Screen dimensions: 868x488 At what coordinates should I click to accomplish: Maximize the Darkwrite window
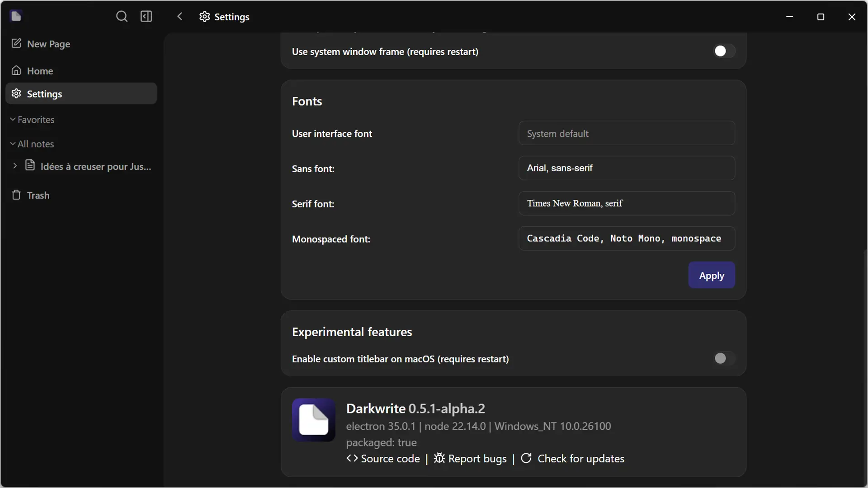click(x=821, y=17)
